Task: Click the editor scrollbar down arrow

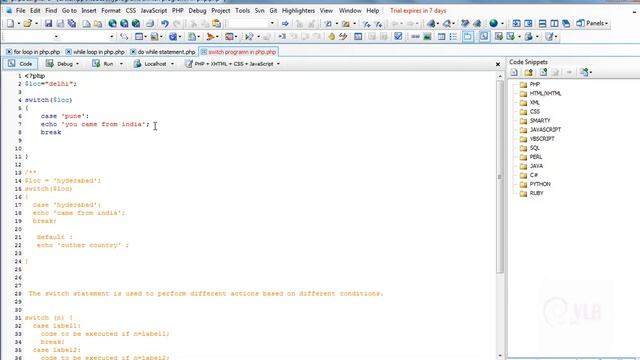Action: [500, 356]
